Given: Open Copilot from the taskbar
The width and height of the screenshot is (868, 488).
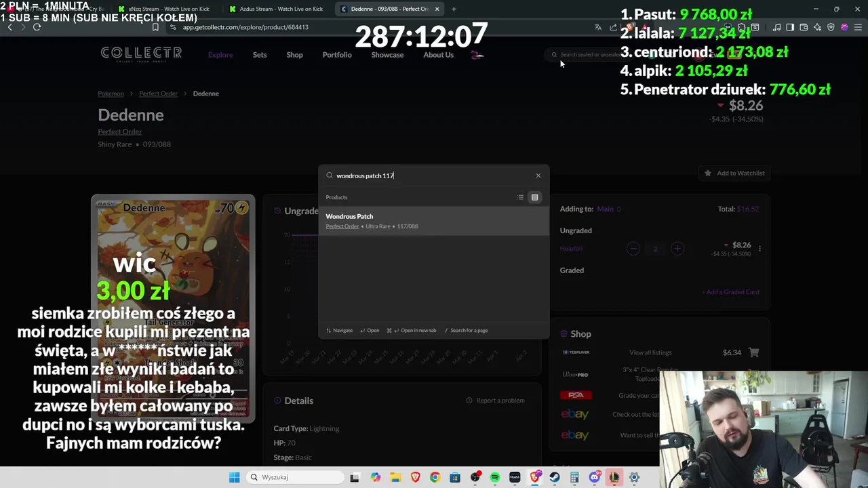Looking at the screenshot, I should tap(376, 477).
